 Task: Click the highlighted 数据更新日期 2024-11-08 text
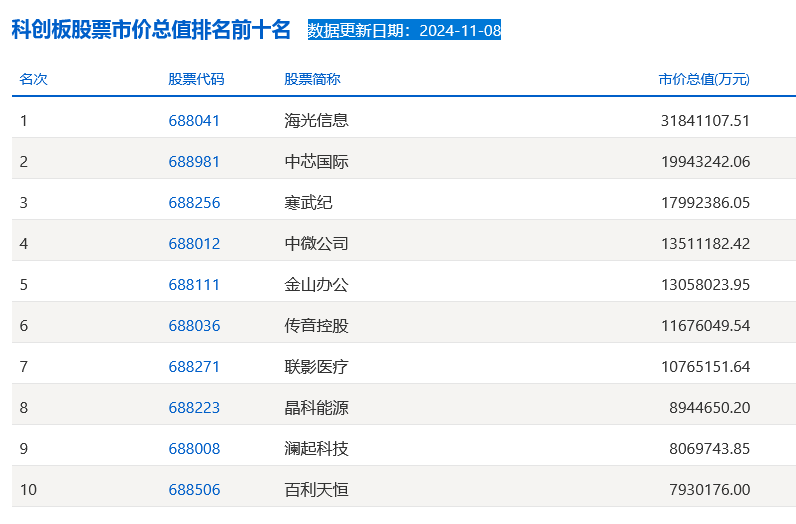click(404, 30)
